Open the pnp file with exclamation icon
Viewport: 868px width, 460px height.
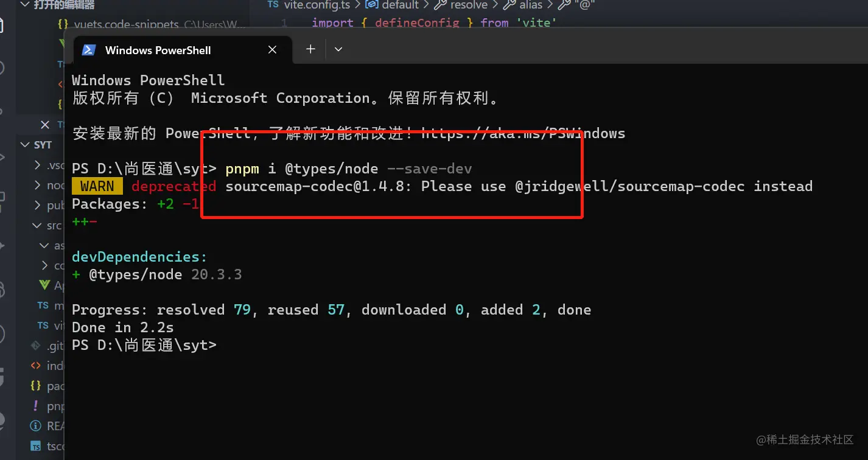(x=55, y=406)
